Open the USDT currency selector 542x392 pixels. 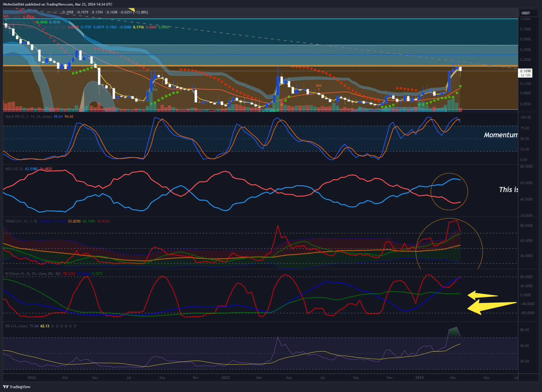529,13
